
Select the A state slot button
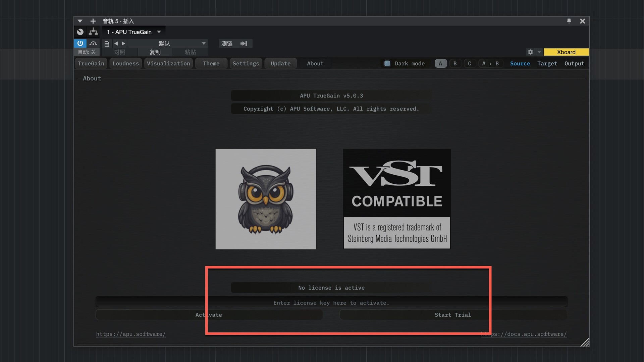point(440,63)
